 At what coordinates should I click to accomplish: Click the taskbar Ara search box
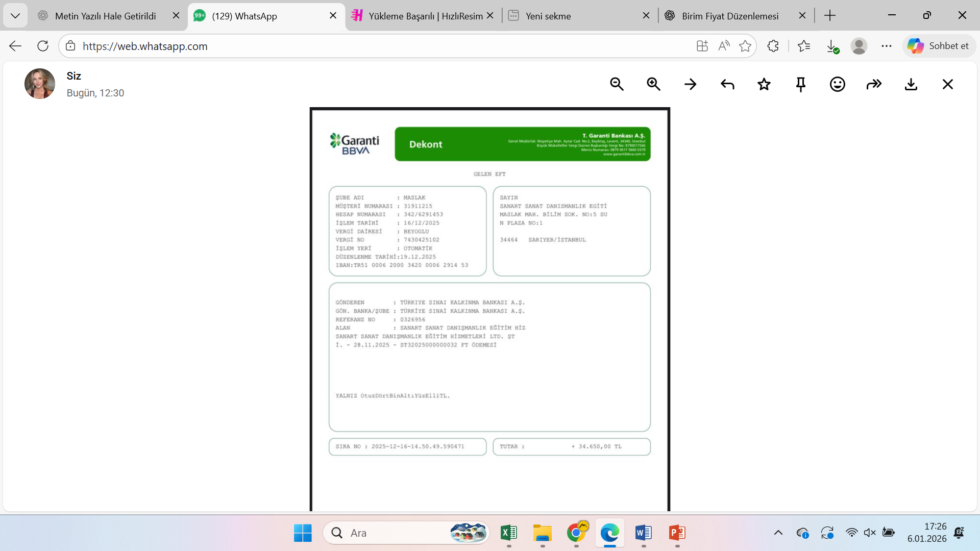pos(406,533)
